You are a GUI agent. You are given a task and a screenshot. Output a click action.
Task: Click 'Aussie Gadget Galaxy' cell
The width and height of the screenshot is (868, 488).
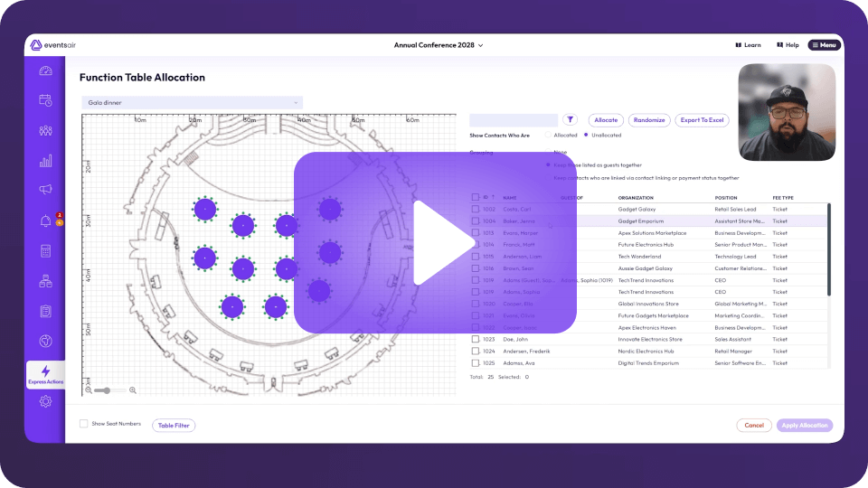pos(645,268)
